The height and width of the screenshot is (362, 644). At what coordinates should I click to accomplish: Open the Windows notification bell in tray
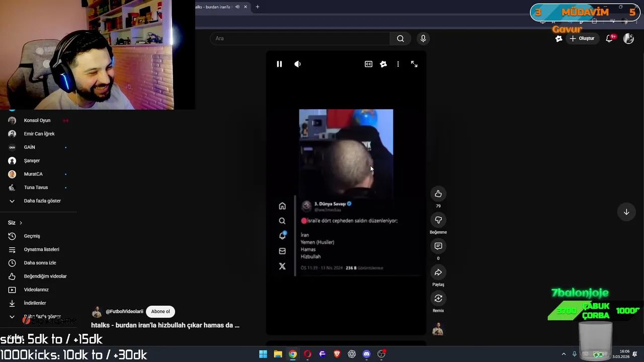click(635, 354)
